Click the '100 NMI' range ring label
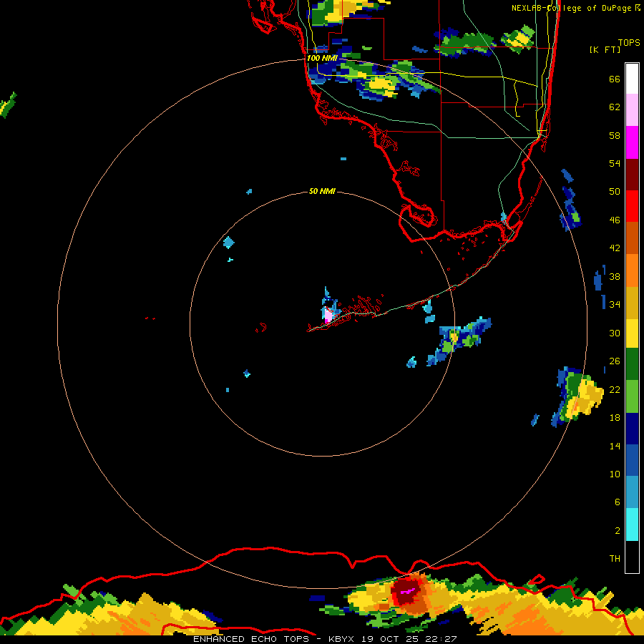 point(322,58)
